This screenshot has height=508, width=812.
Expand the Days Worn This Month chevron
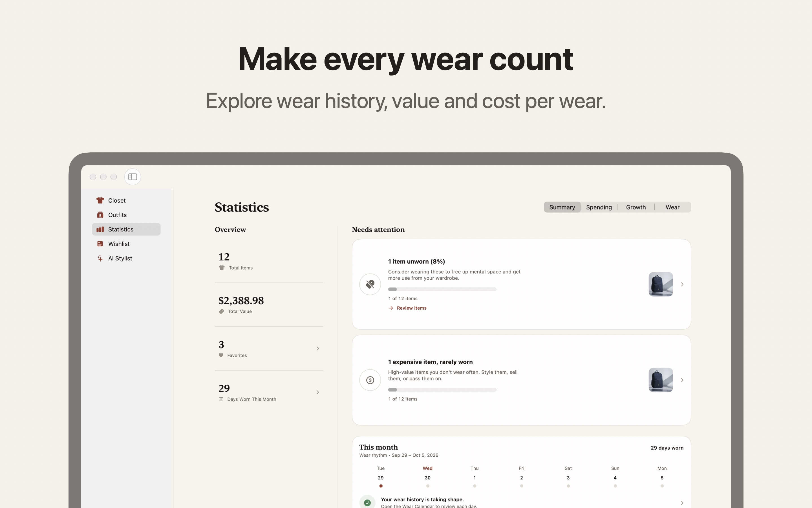[x=318, y=392]
